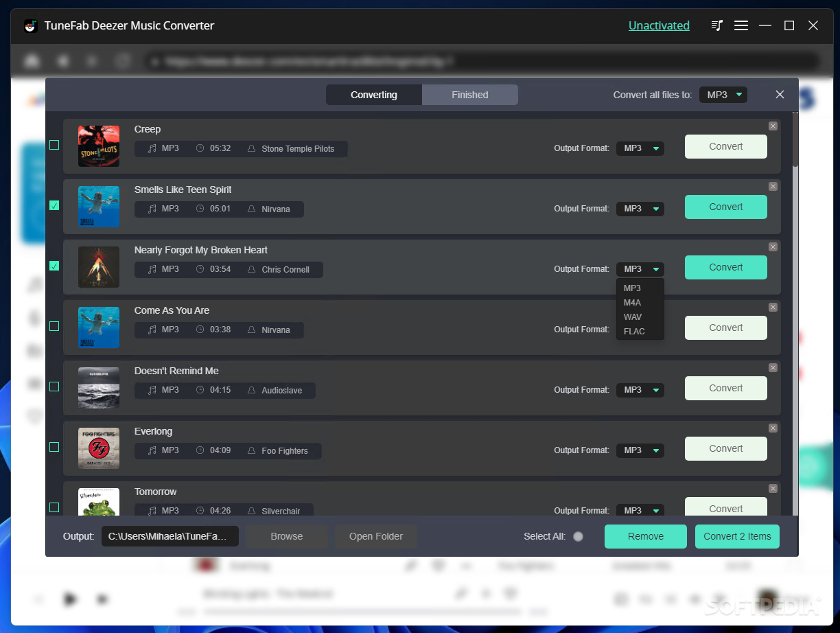Uncheck Nearly Forgot My Broken Heart checkbox
The width and height of the screenshot is (840, 633).
[54, 266]
